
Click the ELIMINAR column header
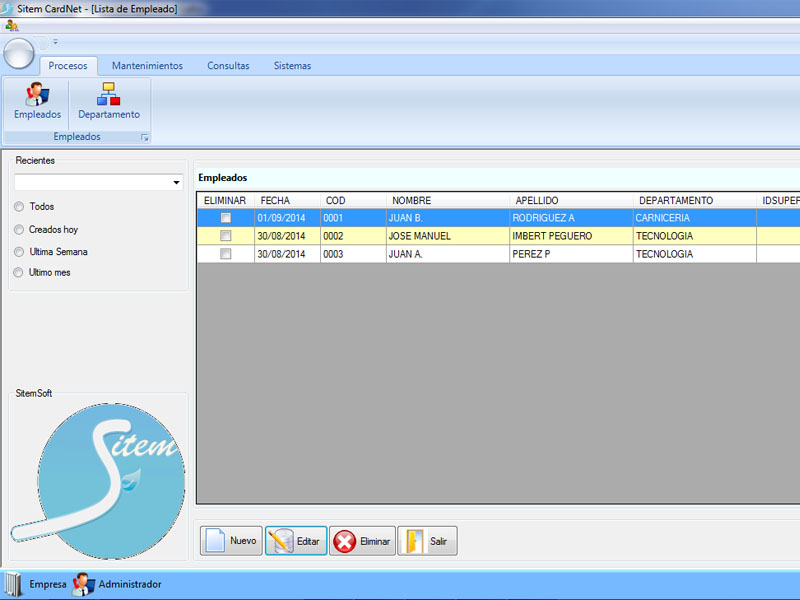coord(226,201)
